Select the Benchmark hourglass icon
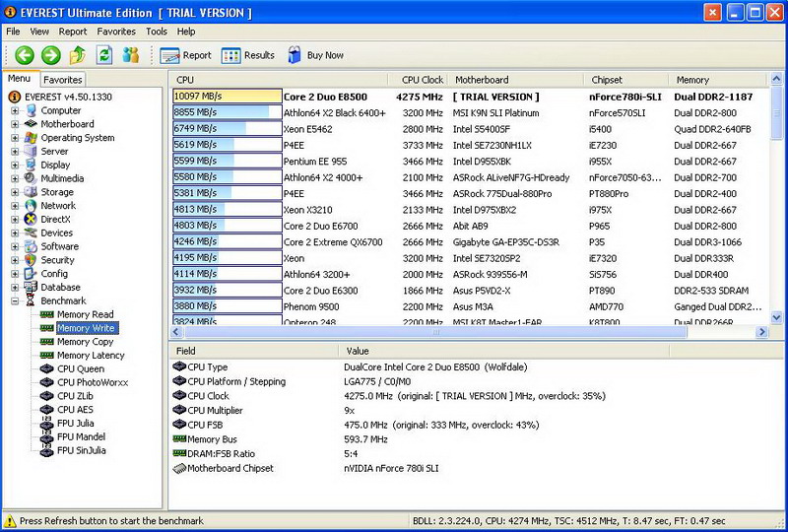The height and width of the screenshot is (532, 788). 32,300
